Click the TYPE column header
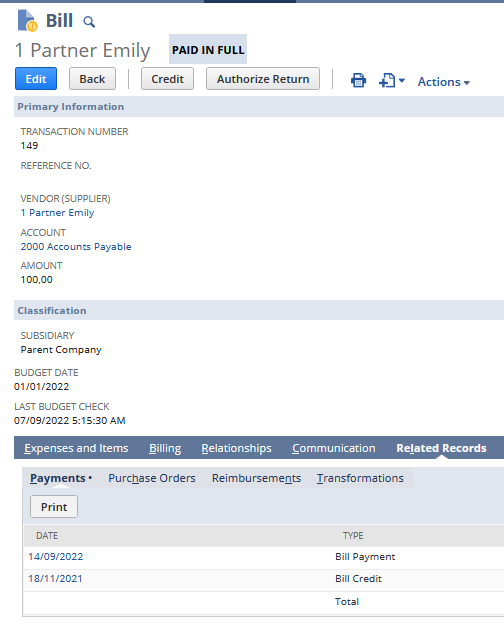 (x=353, y=536)
